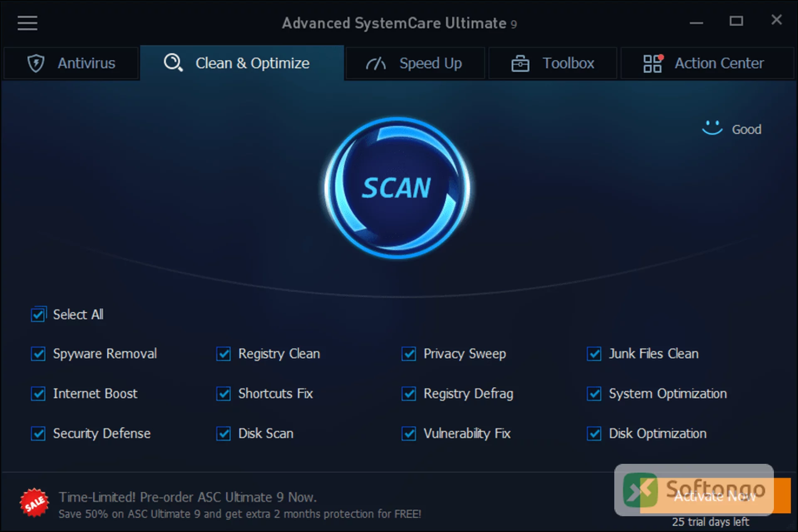Toggle the Internet Boost checkbox
Screen dimensions: 798x532
[x=38, y=394]
